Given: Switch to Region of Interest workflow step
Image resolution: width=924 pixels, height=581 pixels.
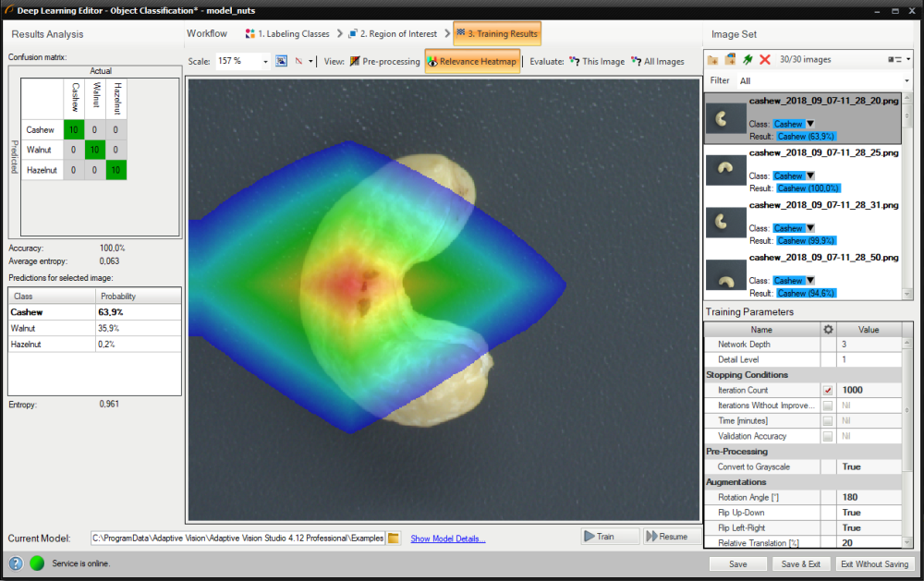Looking at the screenshot, I should click(395, 34).
